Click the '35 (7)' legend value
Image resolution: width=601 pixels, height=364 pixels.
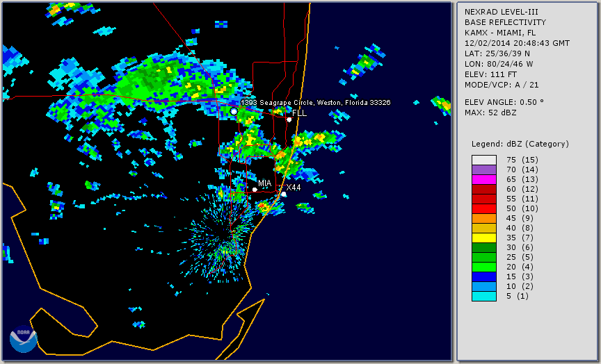pos(520,238)
